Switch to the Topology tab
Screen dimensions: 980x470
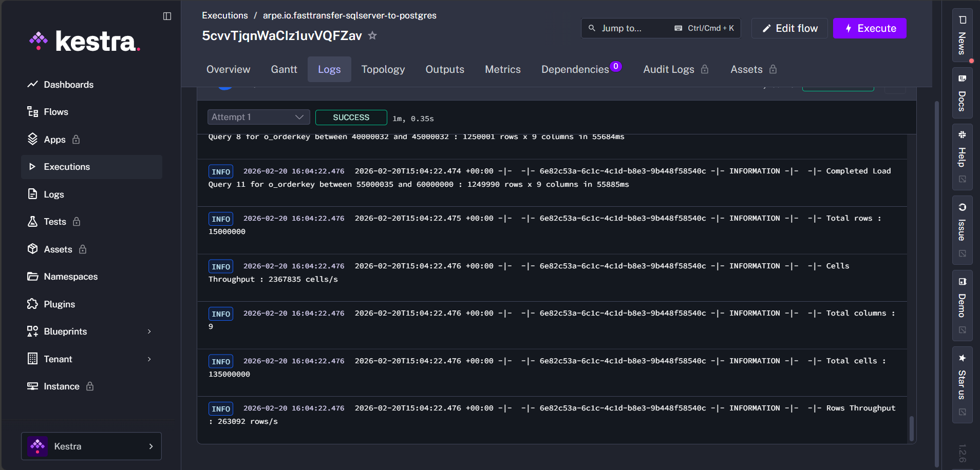pyautogui.click(x=383, y=69)
